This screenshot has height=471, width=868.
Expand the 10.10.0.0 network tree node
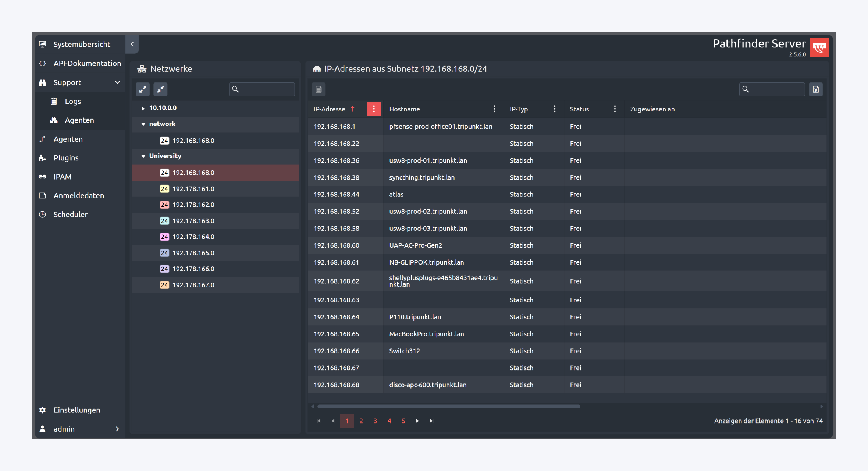click(x=143, y=108)
